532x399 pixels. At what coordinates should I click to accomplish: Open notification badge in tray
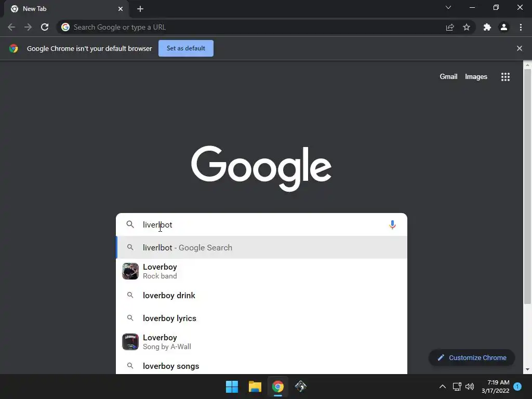pyautogui.click(x=517, y=387)
